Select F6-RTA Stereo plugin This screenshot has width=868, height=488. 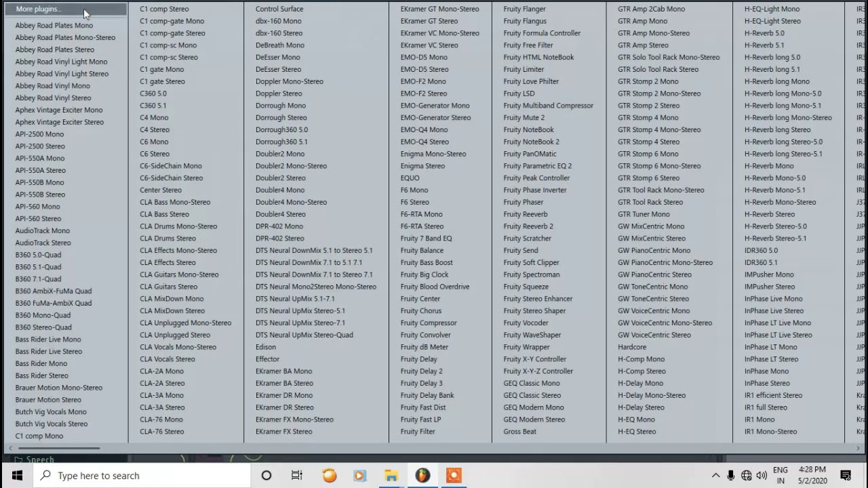(422, 226)
